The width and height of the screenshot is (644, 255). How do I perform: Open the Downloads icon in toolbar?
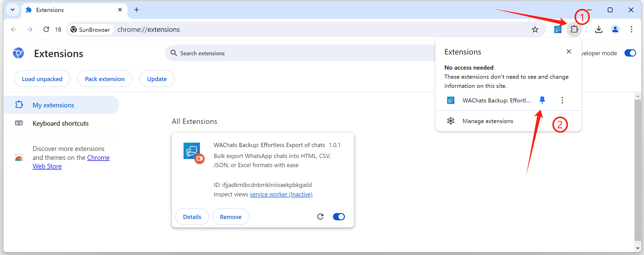point(599,29)
